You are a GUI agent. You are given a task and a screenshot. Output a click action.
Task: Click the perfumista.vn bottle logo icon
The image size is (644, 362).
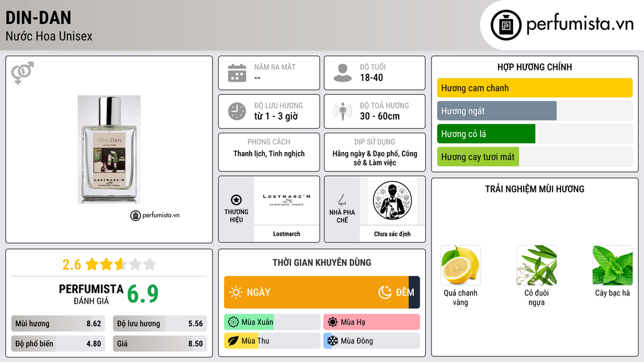[506, 25]
